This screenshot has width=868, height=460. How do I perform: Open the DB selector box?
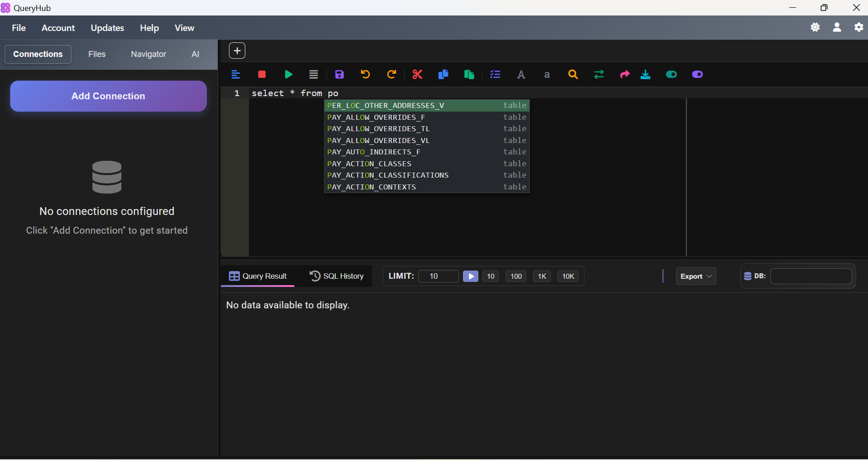coord(811,276)
